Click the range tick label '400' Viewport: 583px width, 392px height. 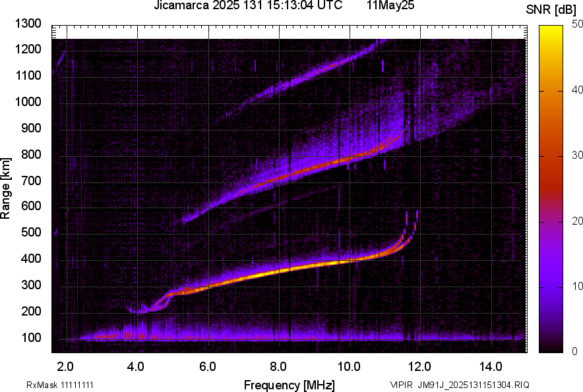click(x=31, y=259)
